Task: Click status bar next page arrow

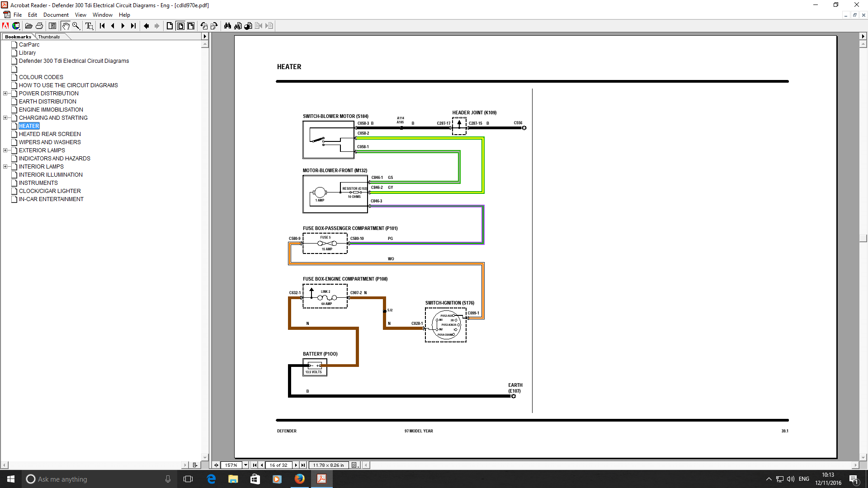Action: (x=296, y=465)
